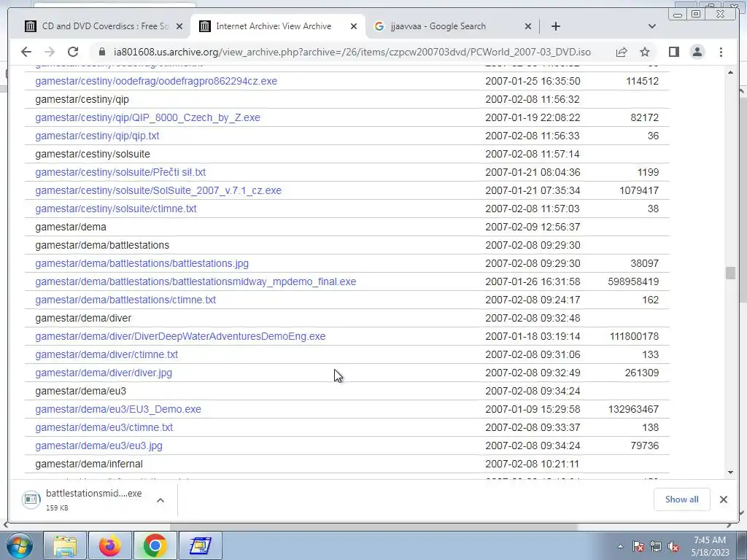
Task: Open the Chrome three-dot menu
Action: pyautogui.click(x=721, y=52)
